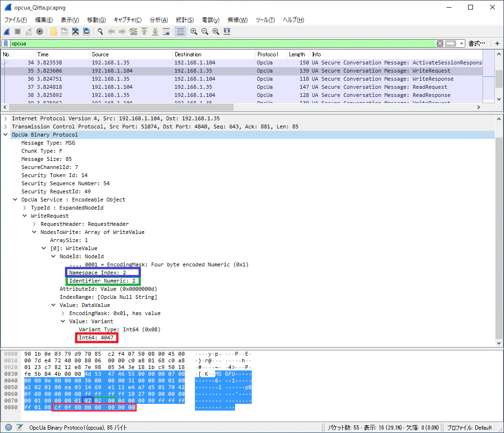Click the resize columns icon

click(227, 32)
